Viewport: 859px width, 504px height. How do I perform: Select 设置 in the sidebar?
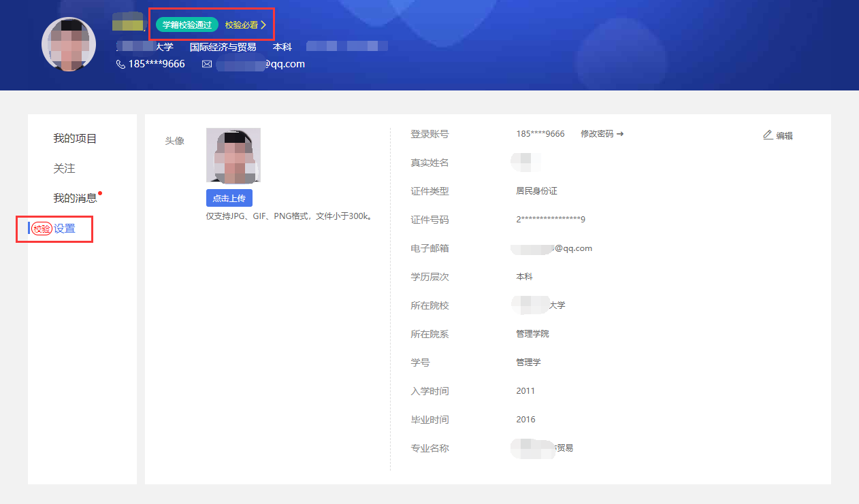[65, 229]
